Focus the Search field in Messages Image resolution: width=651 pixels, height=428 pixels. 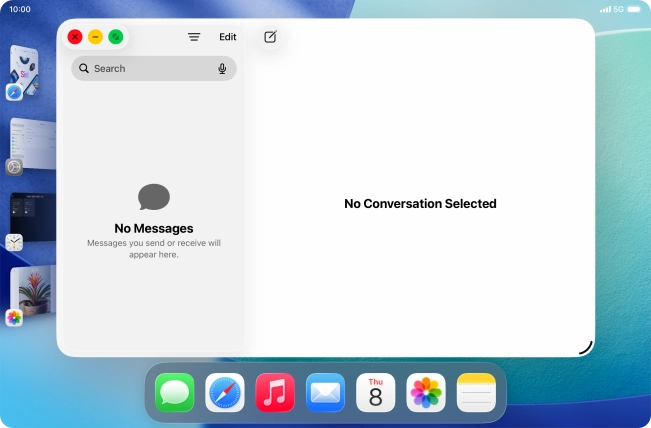[x=154, y=68]
